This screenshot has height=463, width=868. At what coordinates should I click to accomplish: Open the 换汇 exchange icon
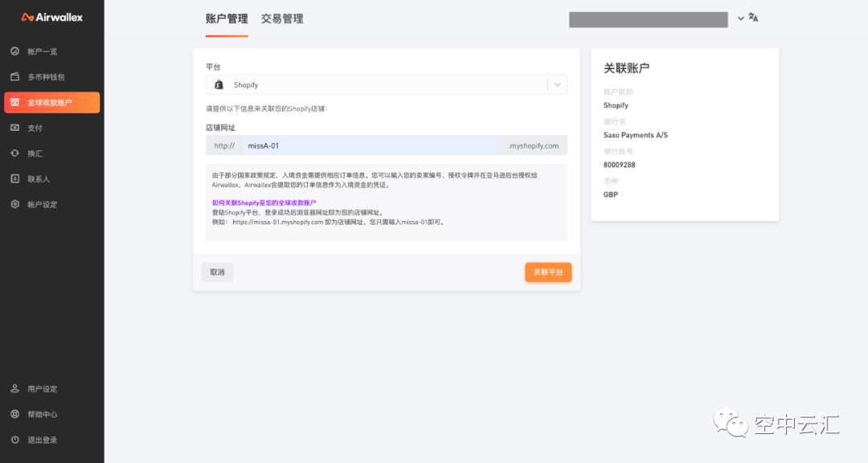(14, 154)
